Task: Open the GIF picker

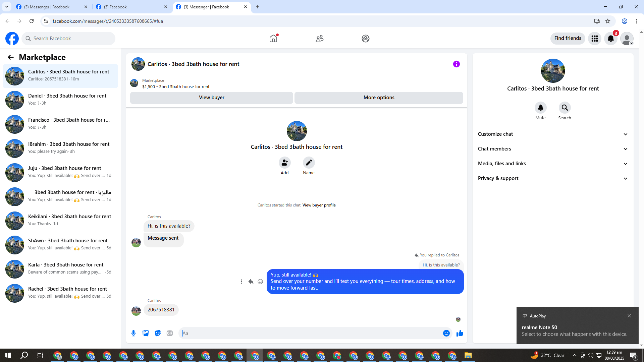Action: [170, 333]
